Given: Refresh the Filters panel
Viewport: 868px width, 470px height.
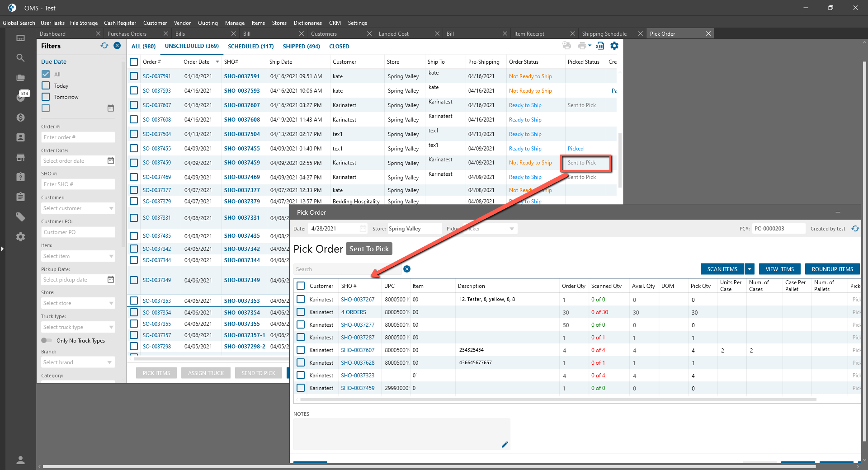Looking at the screenshot, I should (104, 46).
